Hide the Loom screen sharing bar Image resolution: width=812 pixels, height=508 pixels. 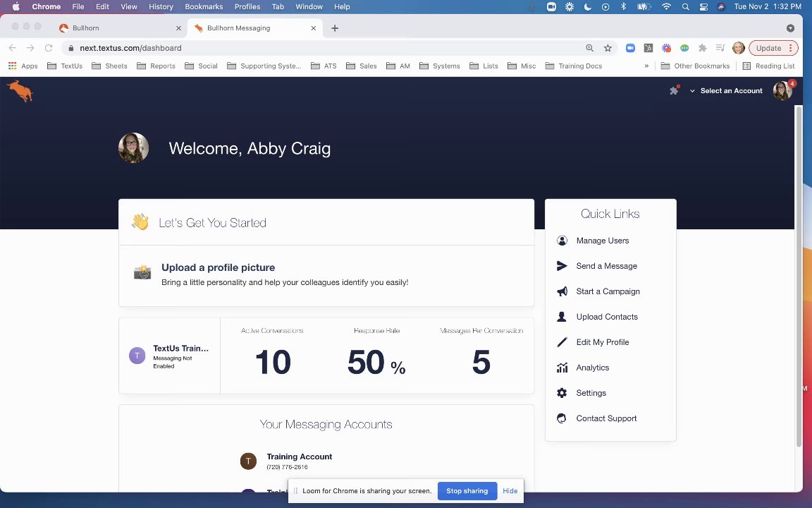510,491
